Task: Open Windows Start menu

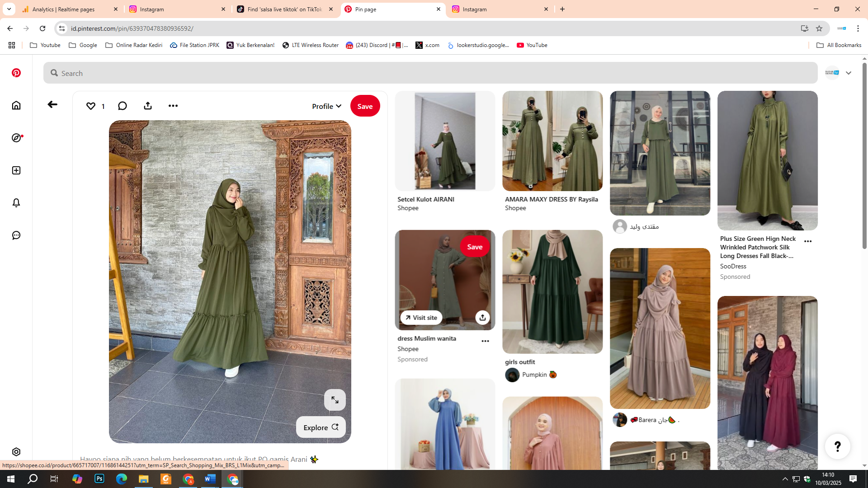Action: click(x=11, y=479)
